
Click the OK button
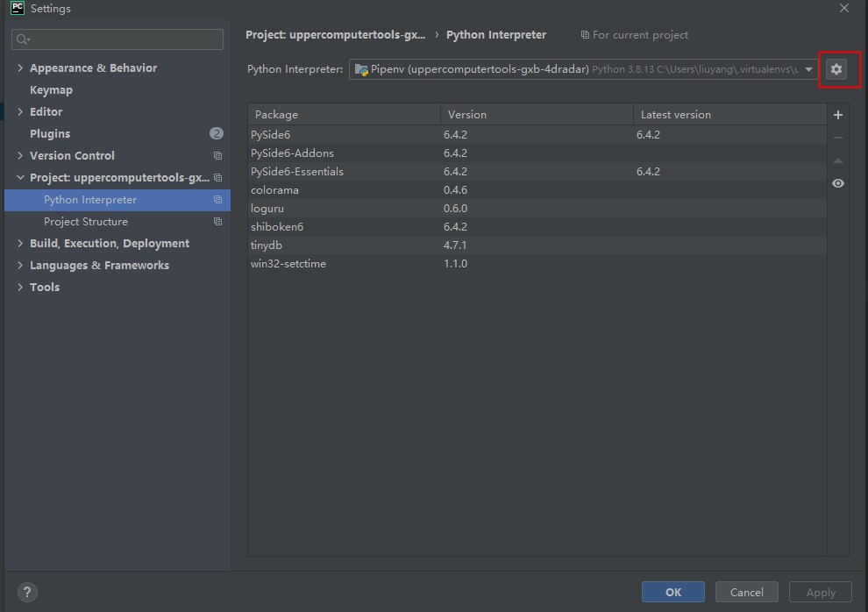(x=673, y=592)
